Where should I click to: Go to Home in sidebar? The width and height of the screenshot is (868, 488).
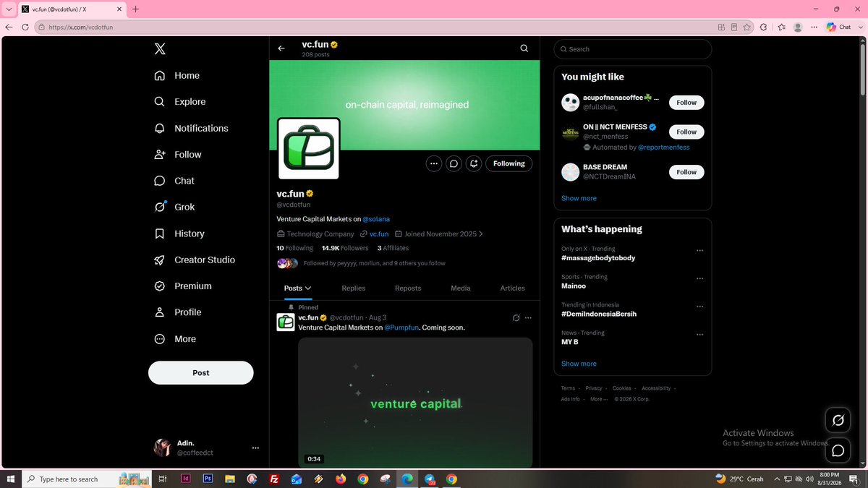(x=176, y=75)
